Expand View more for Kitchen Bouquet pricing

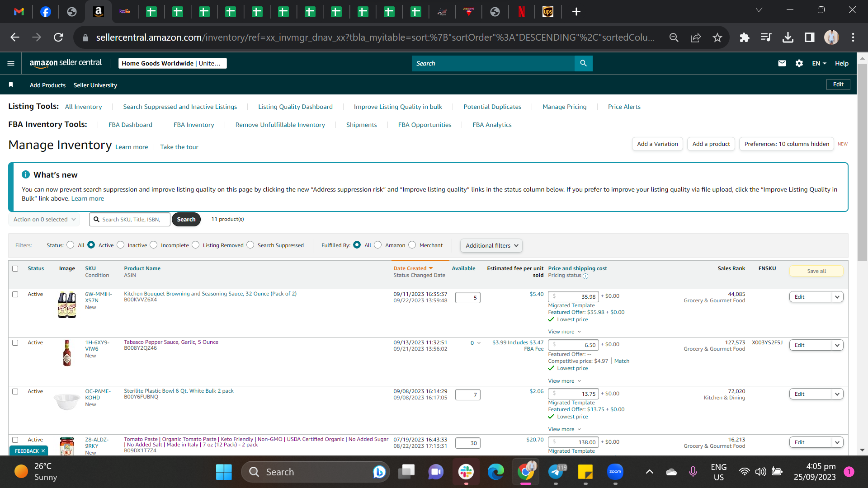[x=564, y=332]
